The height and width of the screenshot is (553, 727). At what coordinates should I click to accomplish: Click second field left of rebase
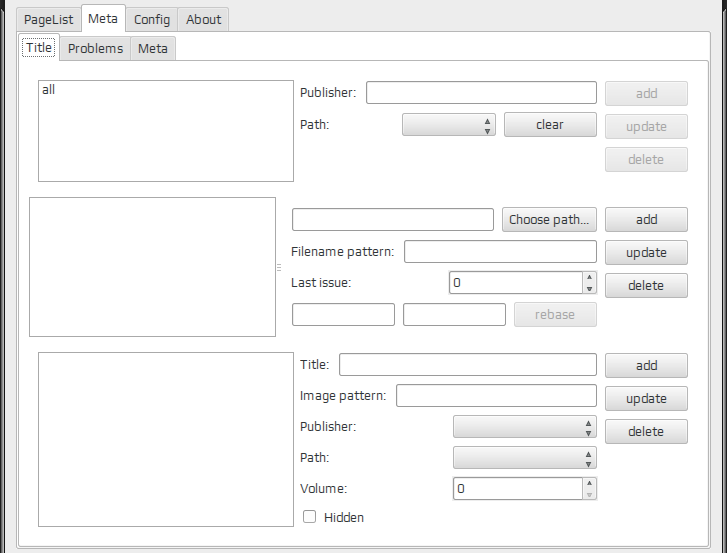click(454, 314)
